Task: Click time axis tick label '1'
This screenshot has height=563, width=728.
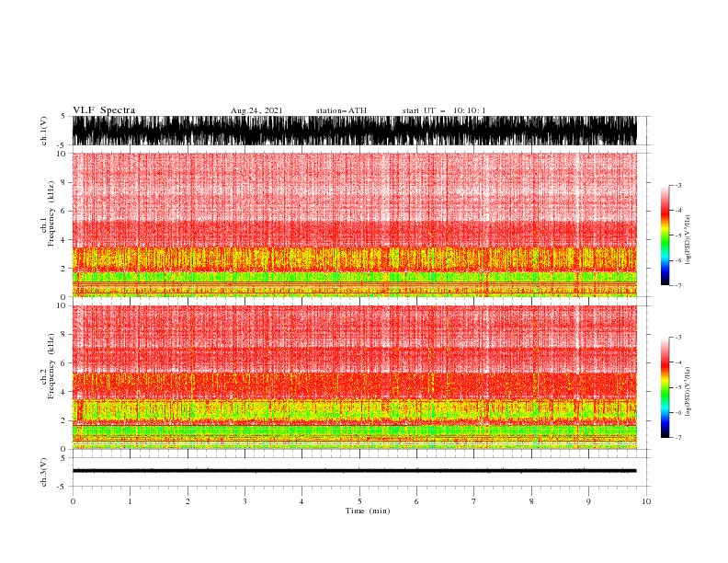Action: (x=130, y=501)
